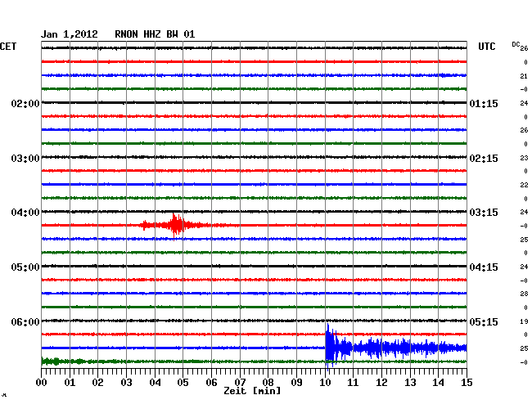Screen dimensions: 532x404
Task: Click the green noise burst on the last trace
Action: pos(51,361)
